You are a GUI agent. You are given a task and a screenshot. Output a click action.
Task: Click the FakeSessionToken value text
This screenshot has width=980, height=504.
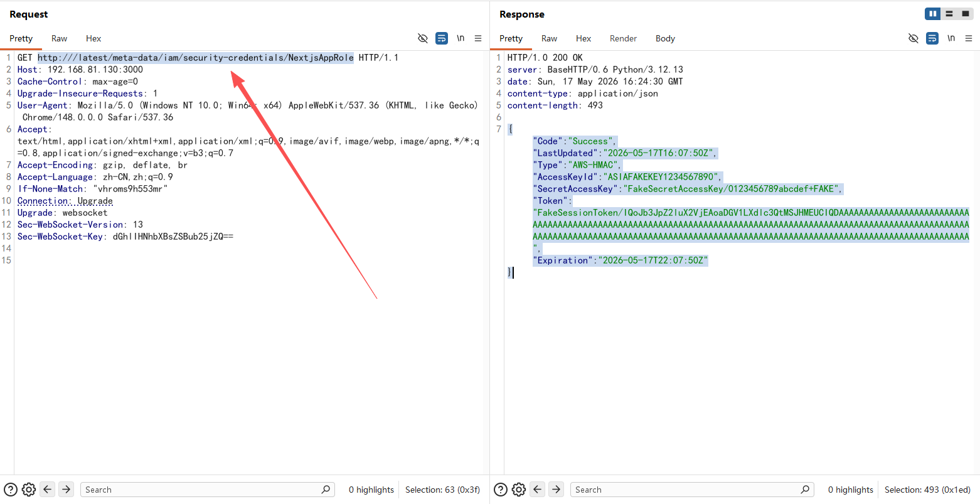tap(751, 225)
